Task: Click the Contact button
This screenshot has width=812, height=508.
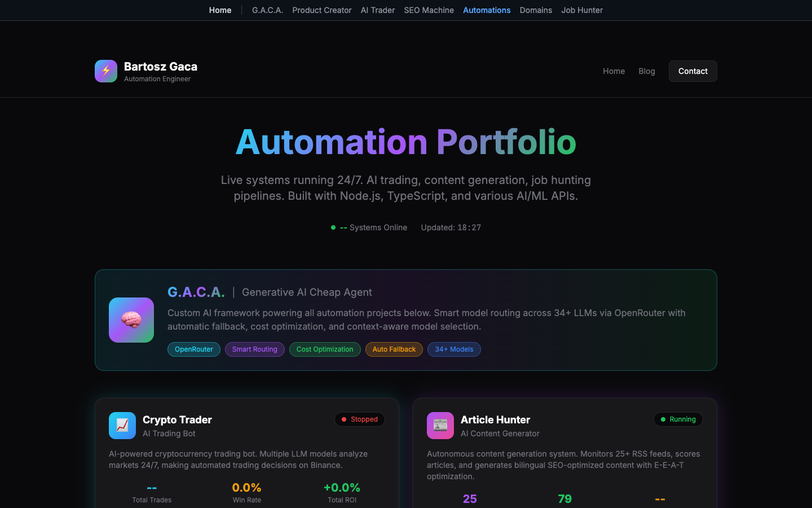Action: [693, 71]
